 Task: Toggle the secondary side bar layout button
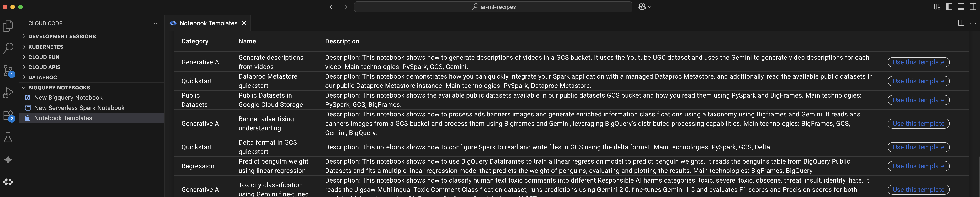(x=973, y=7)
